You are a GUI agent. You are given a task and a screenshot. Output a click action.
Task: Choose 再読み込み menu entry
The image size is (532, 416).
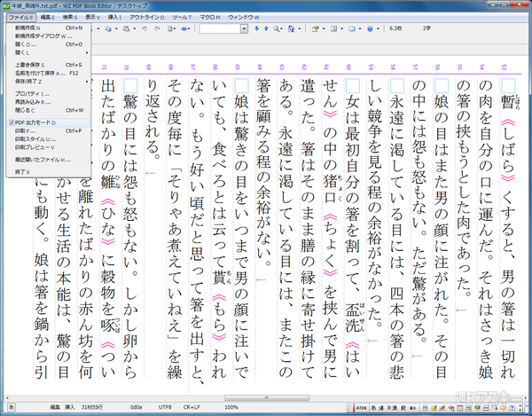point(49,102)
